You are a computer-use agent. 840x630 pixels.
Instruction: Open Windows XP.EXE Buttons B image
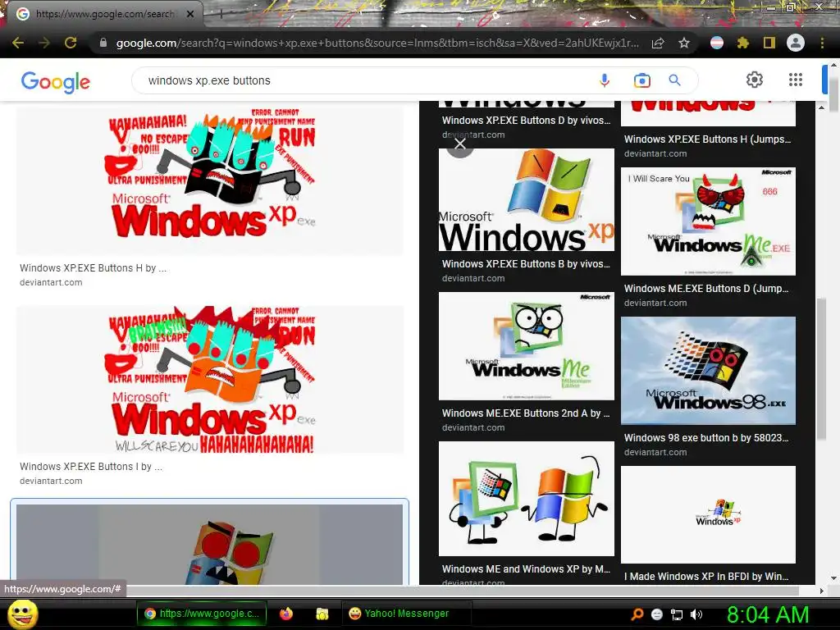pos(527,200)
